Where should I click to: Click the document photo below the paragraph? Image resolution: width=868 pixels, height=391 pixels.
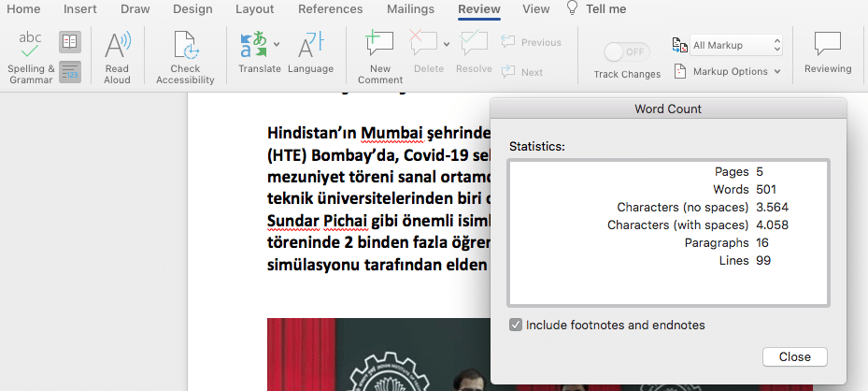click(x=378, y=354)
